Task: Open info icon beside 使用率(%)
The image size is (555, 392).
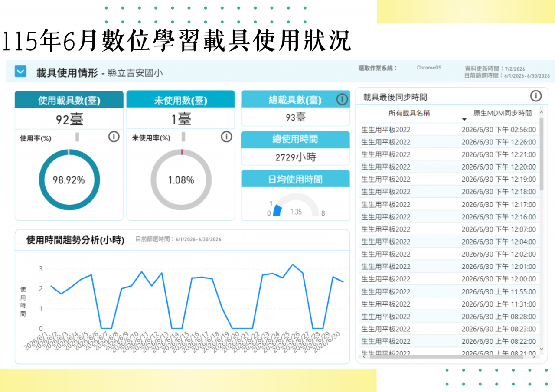Action: (114, 137)
